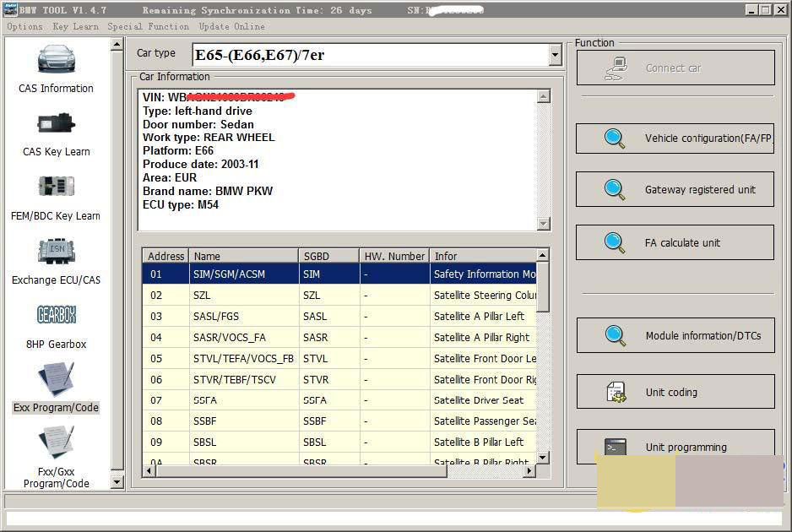Open Fxx/Gxx Program/Code document icon
Image resolution: width=792 pixels, height=532 pixels.
click(x=56, y=443)
